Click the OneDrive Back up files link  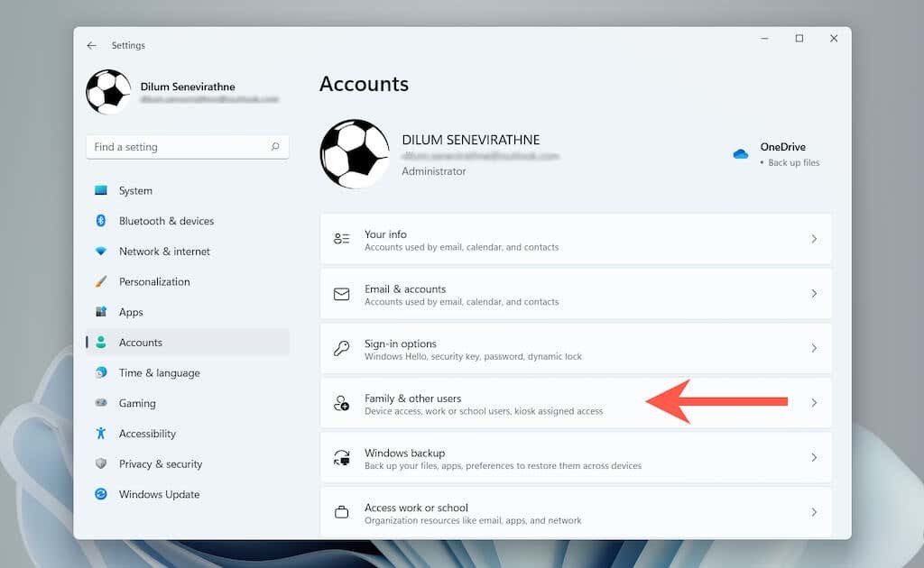pyautogui.click(x=793, y=162)
